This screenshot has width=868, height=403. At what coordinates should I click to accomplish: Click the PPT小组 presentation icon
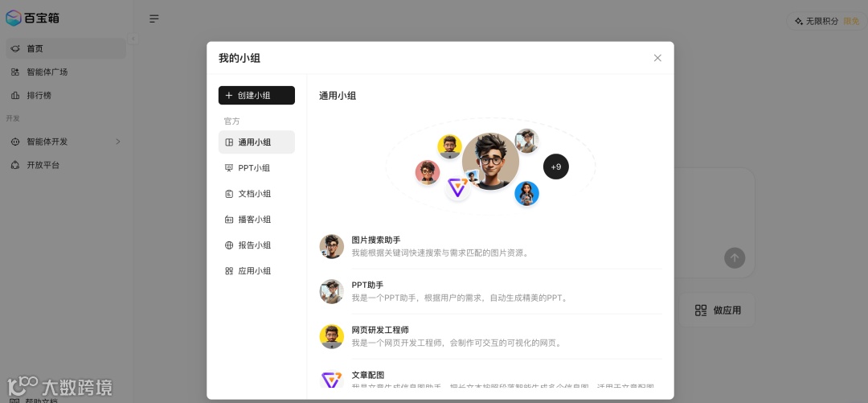[228, 167]
